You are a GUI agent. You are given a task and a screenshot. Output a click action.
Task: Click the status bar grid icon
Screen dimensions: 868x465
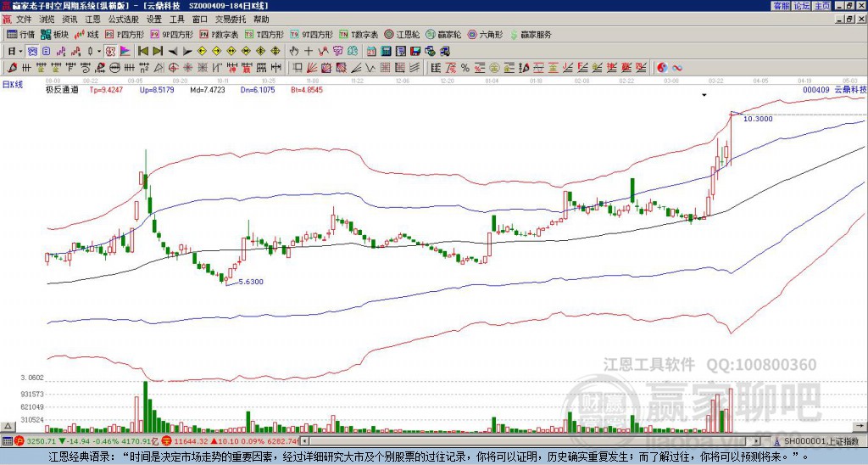7,441
